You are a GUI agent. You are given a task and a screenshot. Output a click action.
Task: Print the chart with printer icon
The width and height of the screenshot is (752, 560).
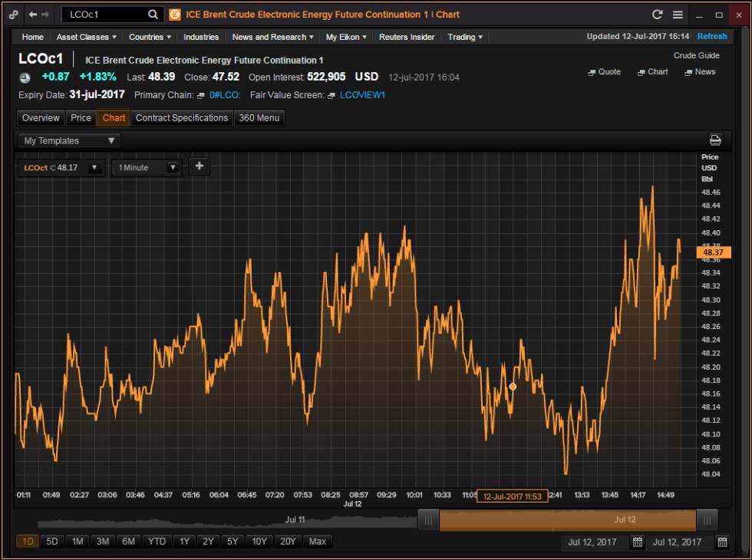coord(715,140)
